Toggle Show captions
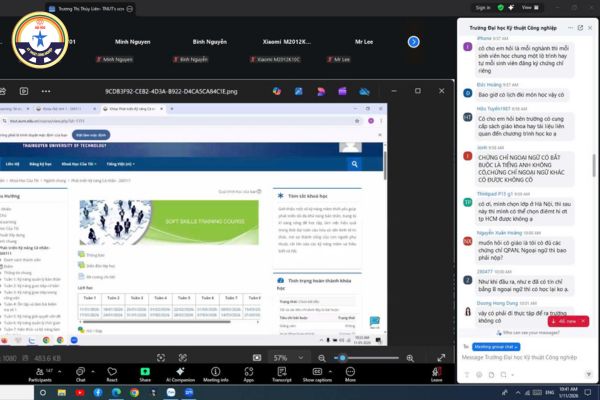The image size is (600, 400). pos(316,372)
